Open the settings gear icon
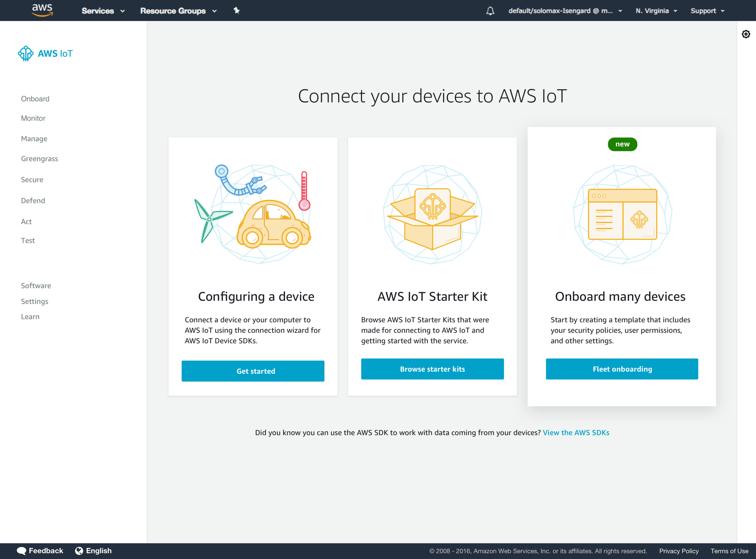Viewport: 756px width, 559px height. click(x=746, y=34)
